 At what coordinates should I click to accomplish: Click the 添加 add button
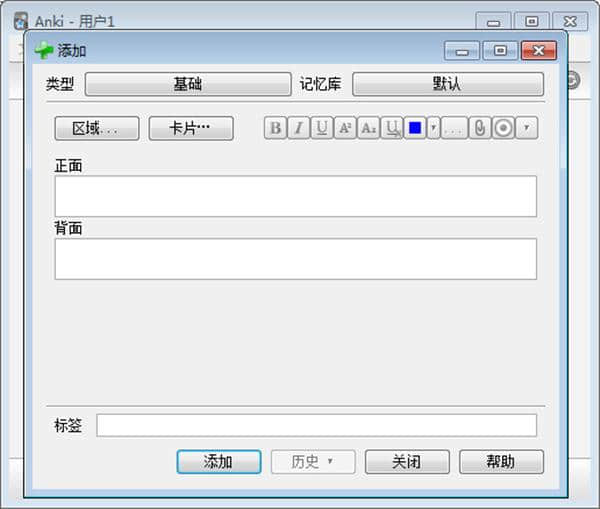pos(219,462)
